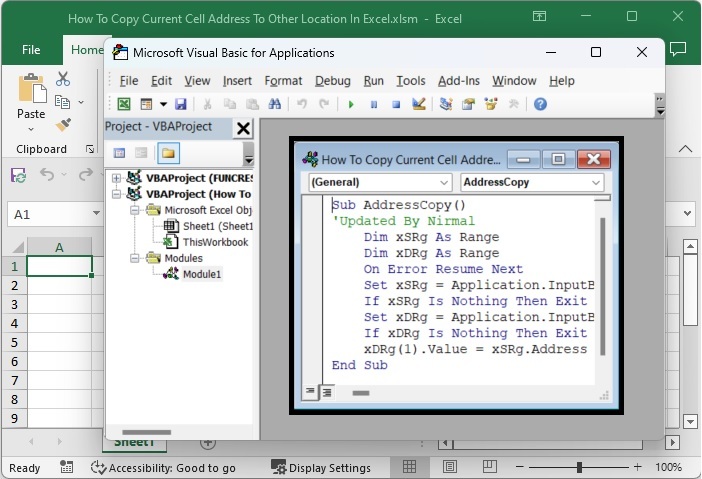Click the View Code icon in Project pane
Viewport: 702px width, 479px height.
click(x=120, y=153)
